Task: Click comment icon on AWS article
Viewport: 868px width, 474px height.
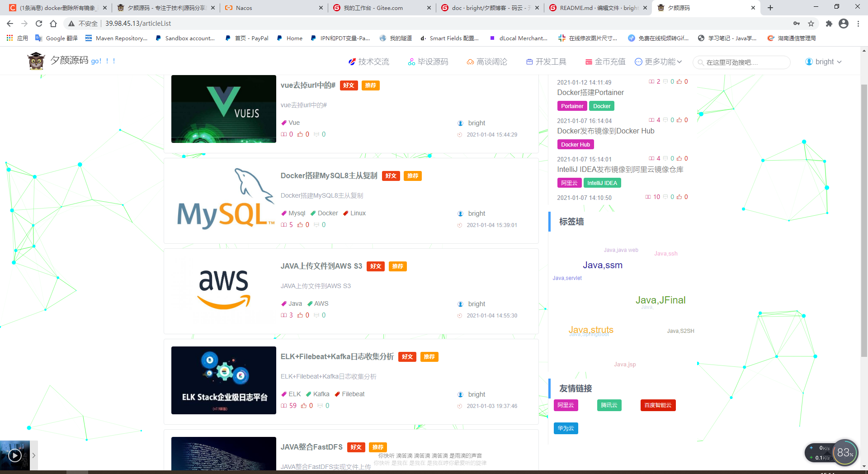Action: click(316, 315)
